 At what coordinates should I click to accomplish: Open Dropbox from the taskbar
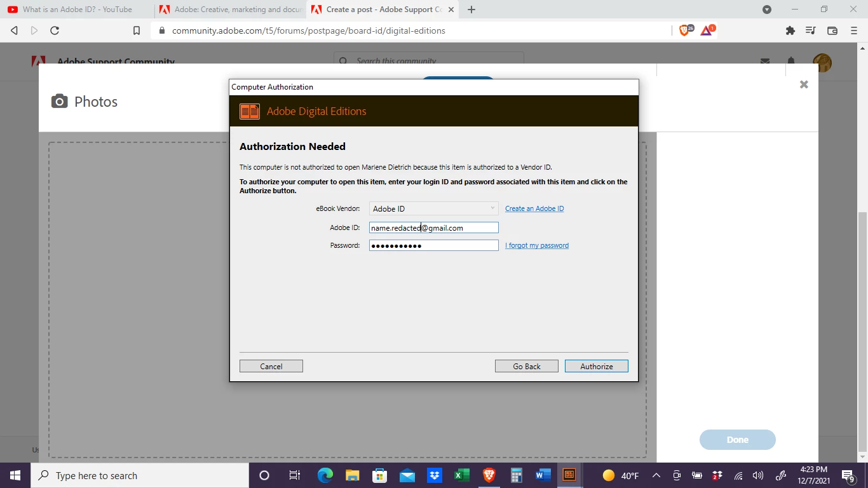point(435,475)
